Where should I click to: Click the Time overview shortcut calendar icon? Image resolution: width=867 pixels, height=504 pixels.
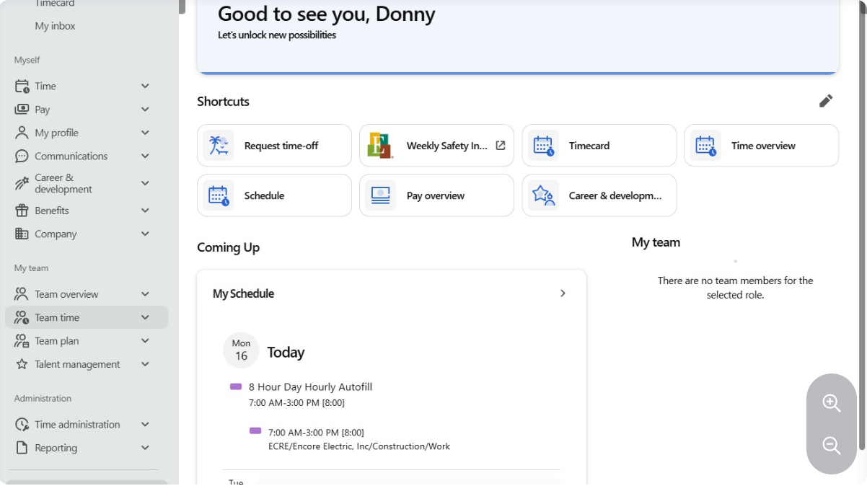[x=705, y=146]
